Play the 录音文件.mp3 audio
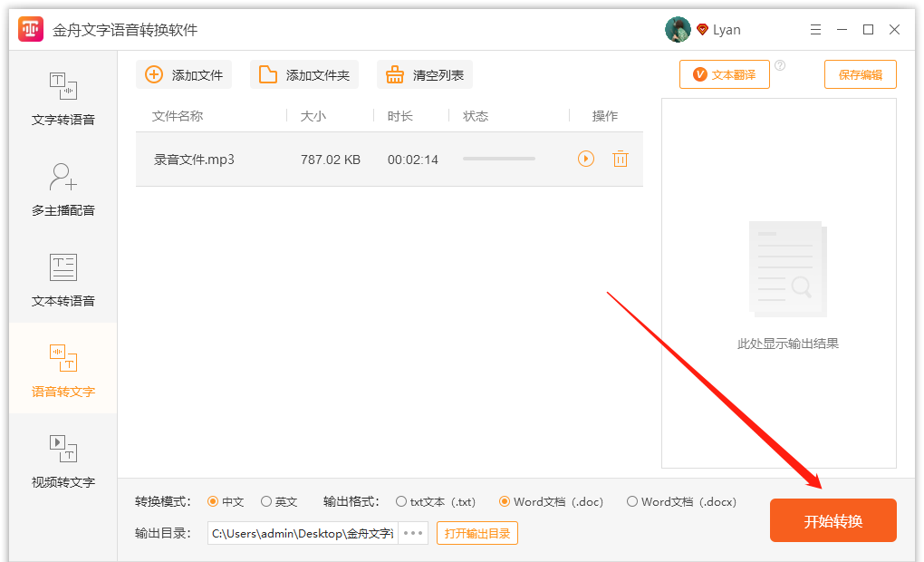Image resolution: width=924 pixels, height=562 pixels. (x=584, y=159)
